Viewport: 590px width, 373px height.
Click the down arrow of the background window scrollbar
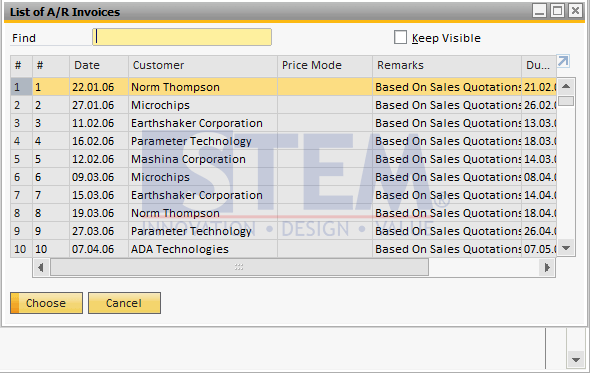coord(575,360)
